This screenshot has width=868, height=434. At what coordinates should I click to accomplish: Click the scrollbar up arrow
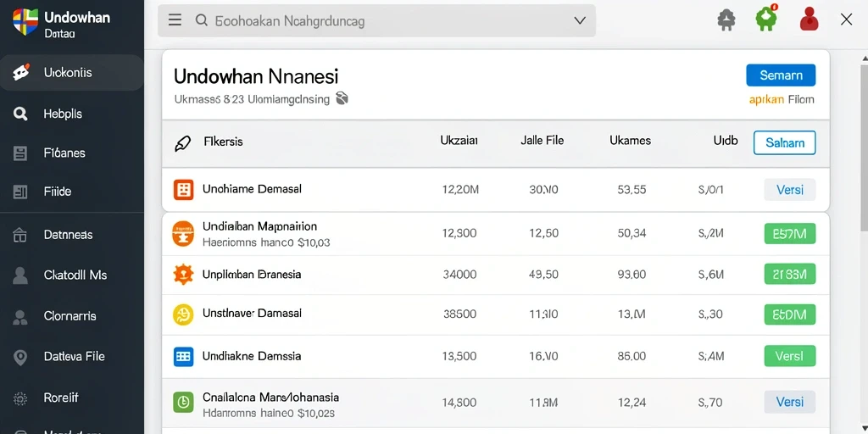865,57
